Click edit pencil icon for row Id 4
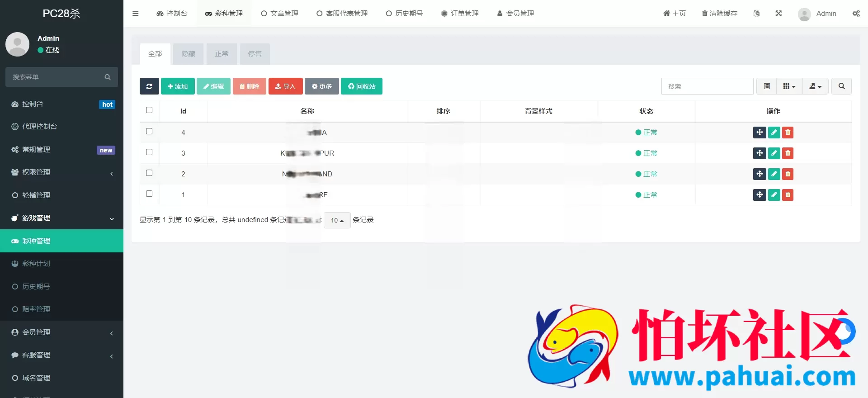The image size is (868, 398). (x=774, y=132)
